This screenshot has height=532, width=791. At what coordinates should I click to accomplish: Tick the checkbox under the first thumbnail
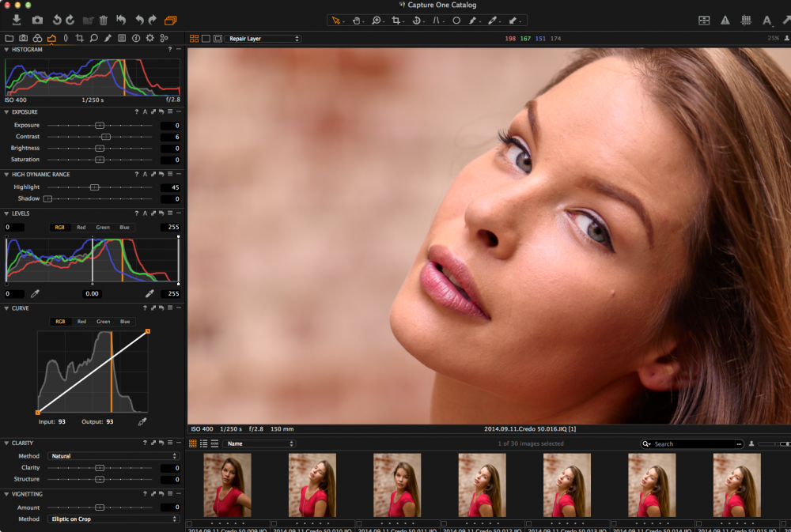(x=189, y=523)
